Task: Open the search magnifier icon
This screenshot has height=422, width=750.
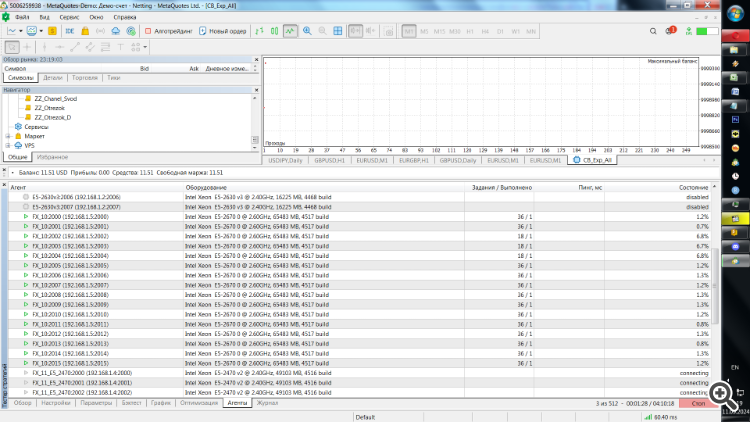Action: 653,31
